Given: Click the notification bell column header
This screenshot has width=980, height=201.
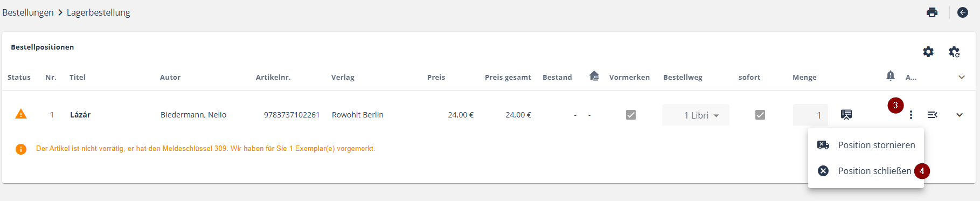Looking at the screenshot, I should click(x=891, y=76).
